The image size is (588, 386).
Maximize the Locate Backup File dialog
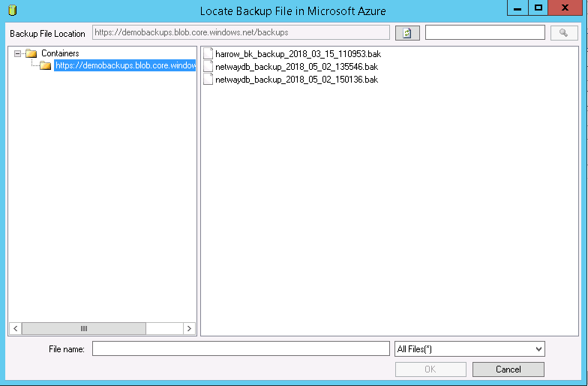[538, 8]
